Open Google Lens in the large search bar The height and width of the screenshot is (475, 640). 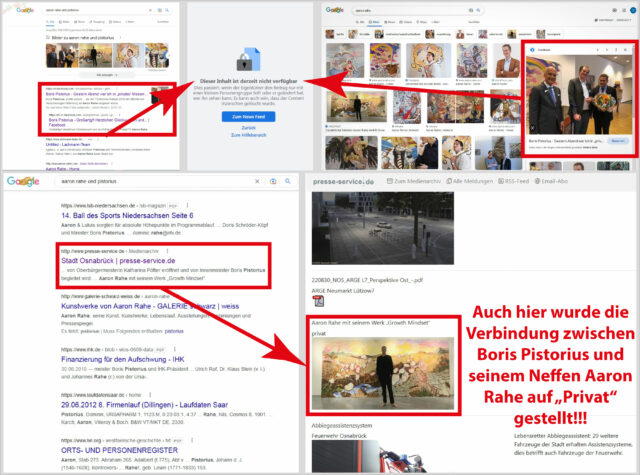point(273,181)
